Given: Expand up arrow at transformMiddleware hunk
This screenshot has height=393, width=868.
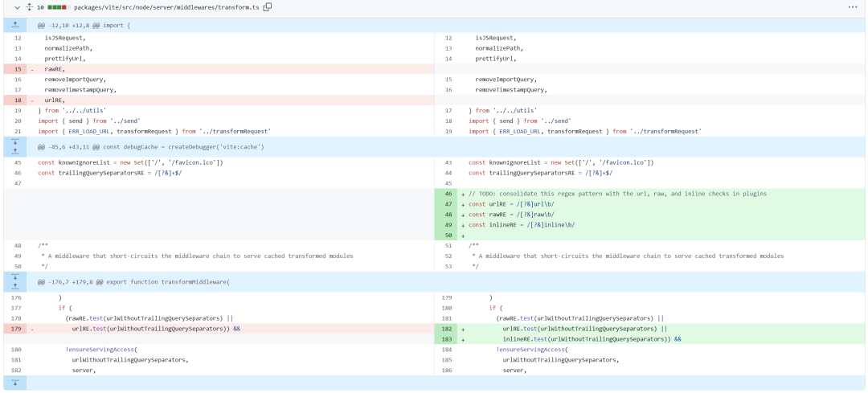Looking at the screenshot, I should [14, 286].
